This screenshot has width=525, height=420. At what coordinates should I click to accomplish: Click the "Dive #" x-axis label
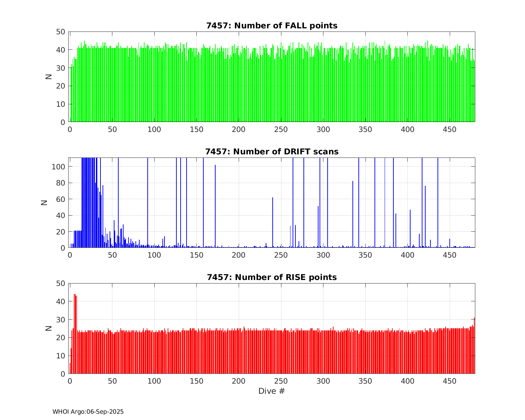(272, 391)
